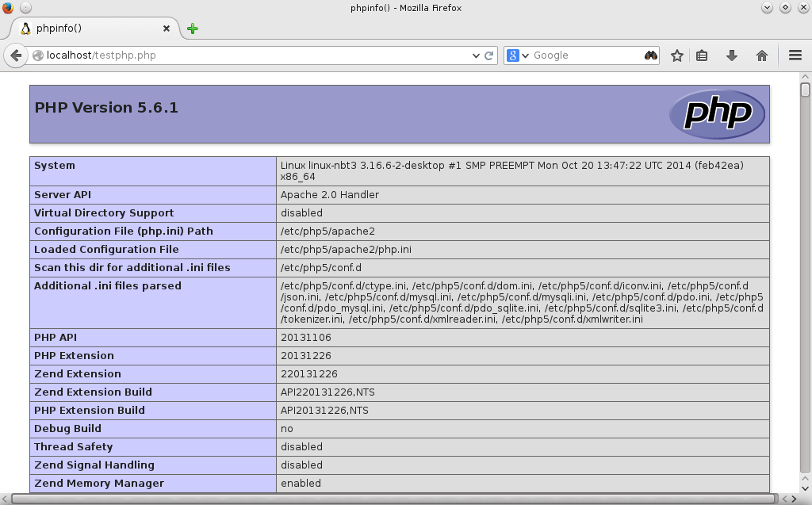The width and height of the screenshot is (812, 505).
Task: Open the URL history dropdown arrow
Action: coord(476,55)
